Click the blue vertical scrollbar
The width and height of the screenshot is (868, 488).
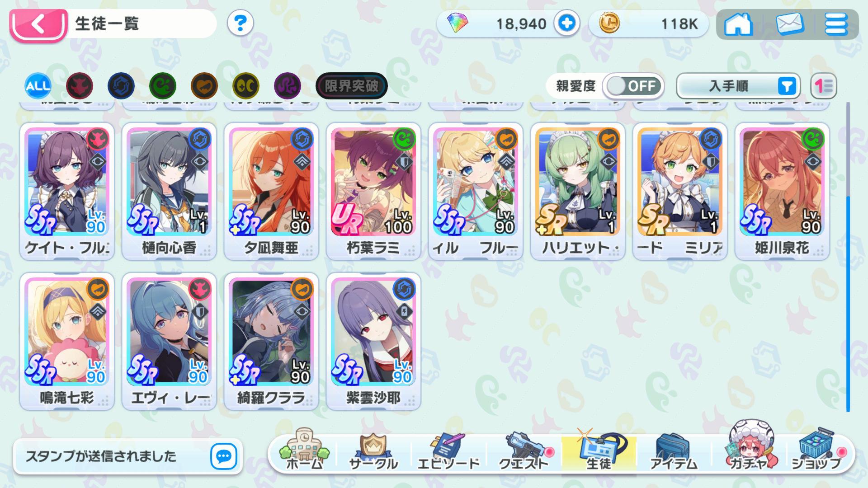coord(848,304)
